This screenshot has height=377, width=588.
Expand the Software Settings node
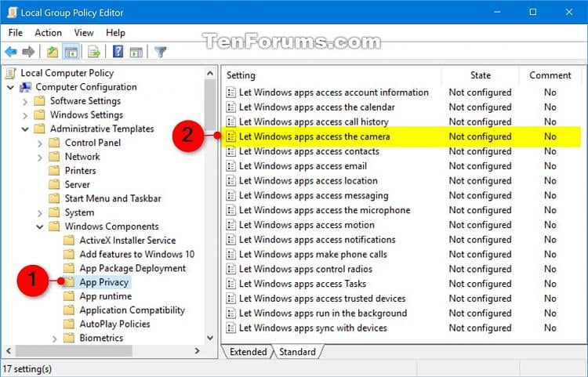click(25, 102)
